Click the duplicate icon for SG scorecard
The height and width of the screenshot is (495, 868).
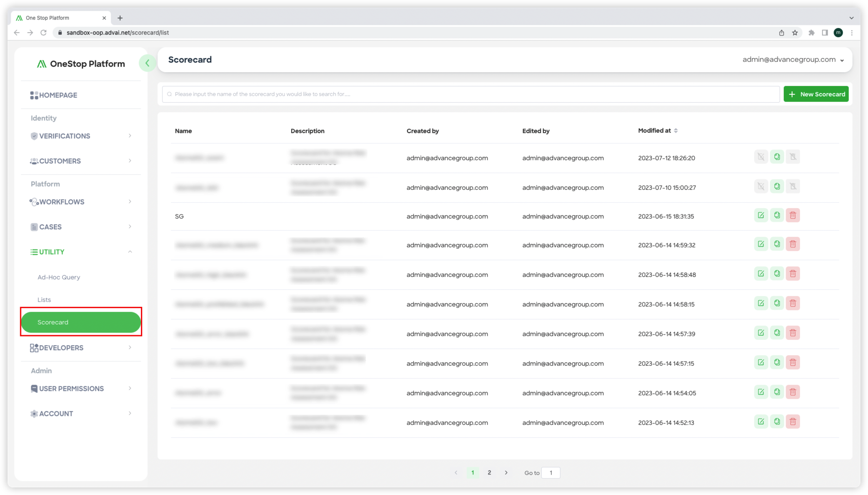(x=777, y=215)
